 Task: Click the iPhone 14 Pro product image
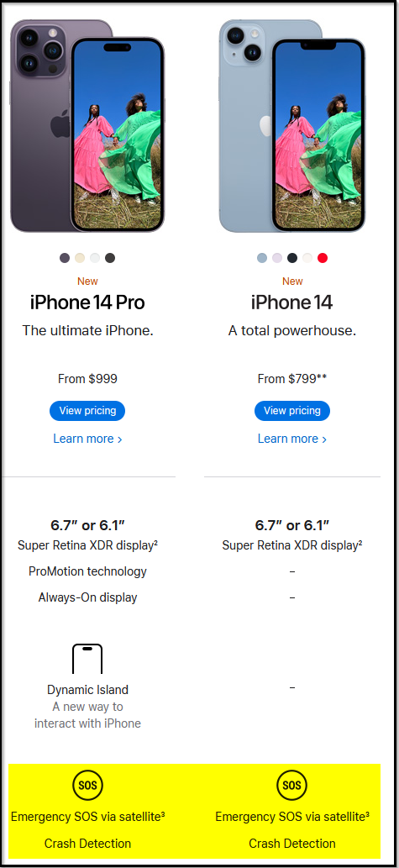pos(87,126)
